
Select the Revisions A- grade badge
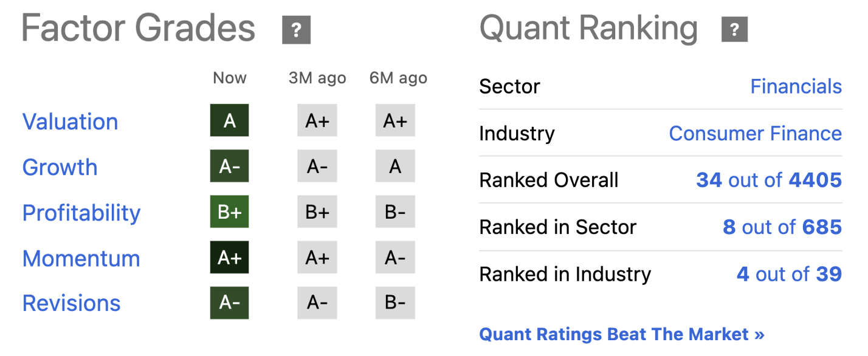coord(229,303)
